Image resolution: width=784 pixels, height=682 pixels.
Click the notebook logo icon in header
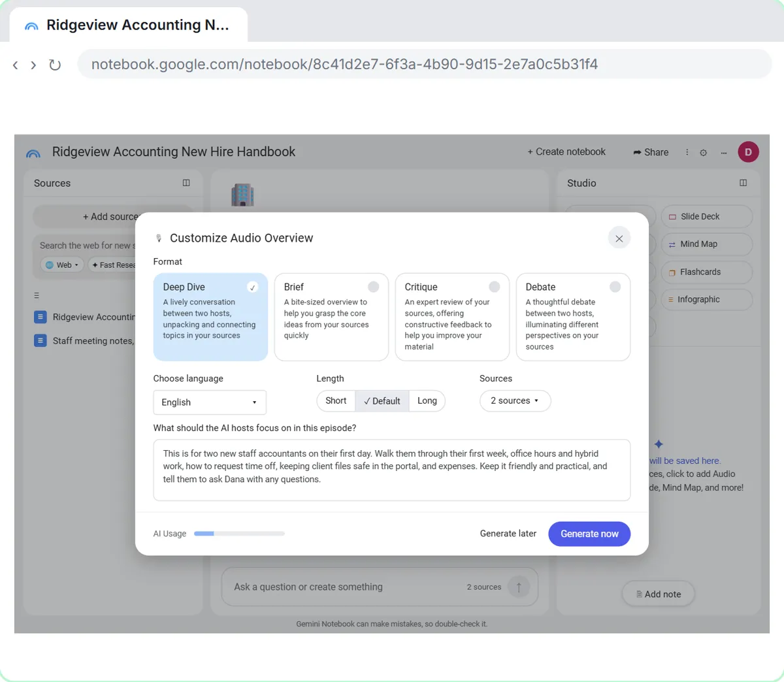(x=33, y=153)
